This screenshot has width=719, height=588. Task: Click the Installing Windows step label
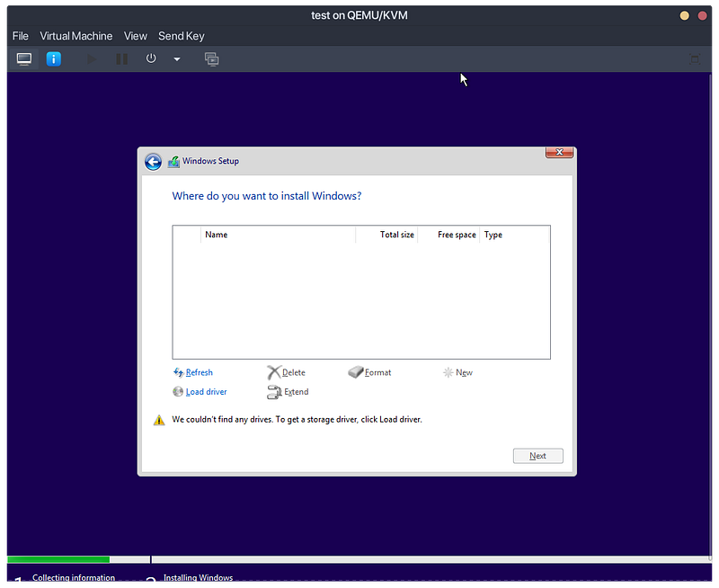tap(198, 577)
